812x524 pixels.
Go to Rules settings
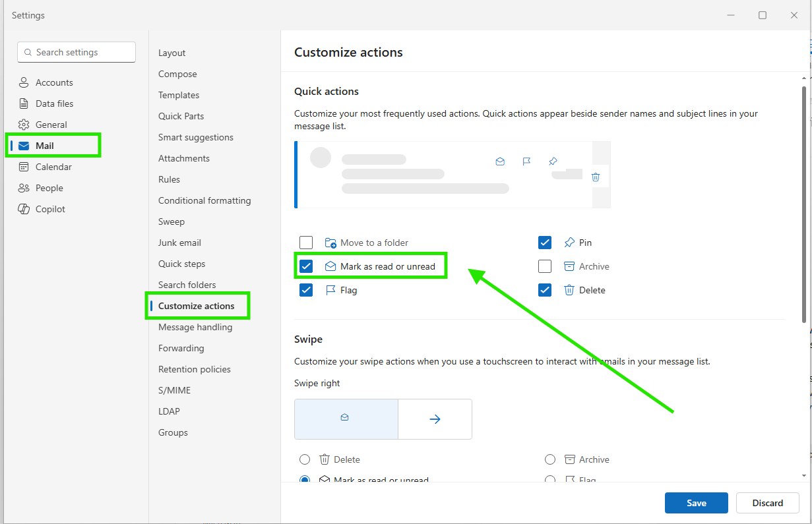(169, 179)
